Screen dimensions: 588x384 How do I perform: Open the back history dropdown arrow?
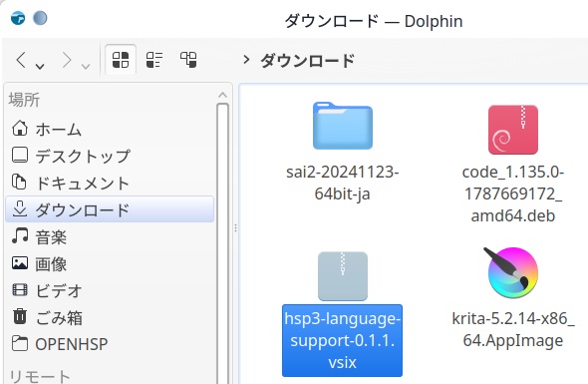(40, 67)
